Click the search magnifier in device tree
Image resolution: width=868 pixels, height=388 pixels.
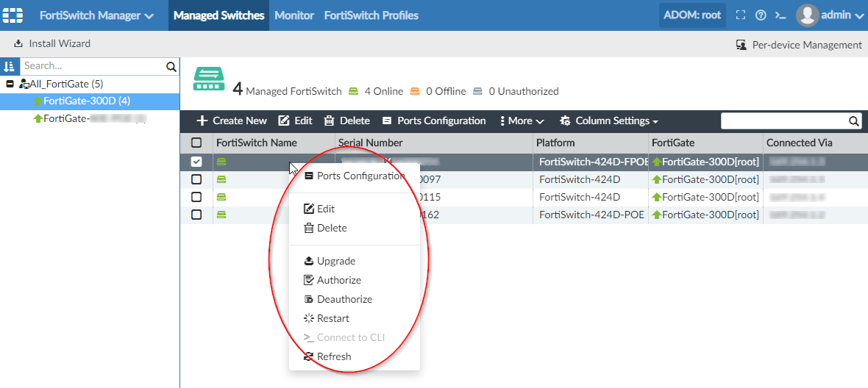pos(171,67)
